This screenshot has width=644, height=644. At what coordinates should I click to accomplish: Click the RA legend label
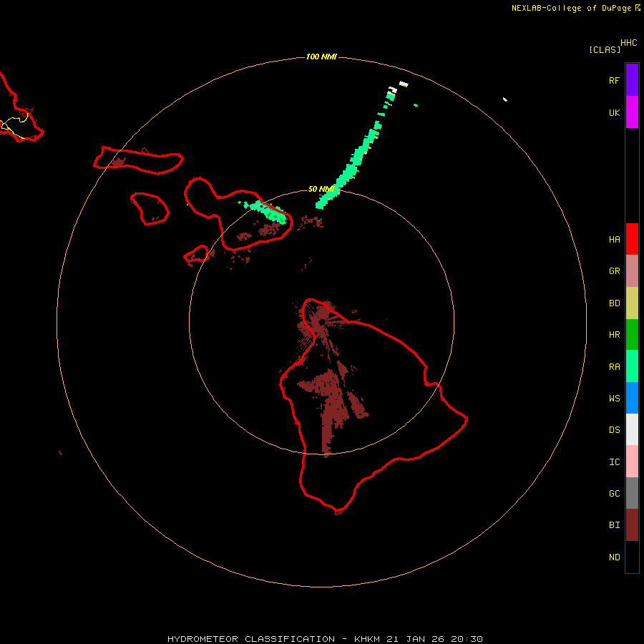pyautogui.click(x=614, y=366)
